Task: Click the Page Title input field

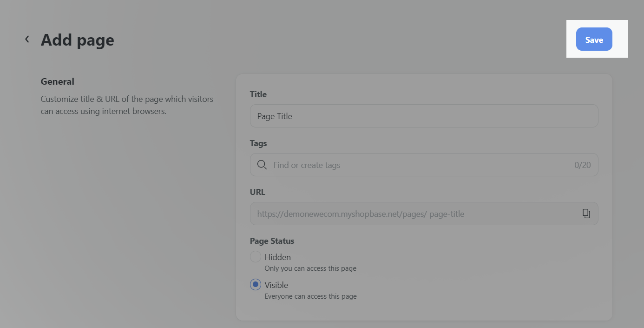Action: (424, 116)
